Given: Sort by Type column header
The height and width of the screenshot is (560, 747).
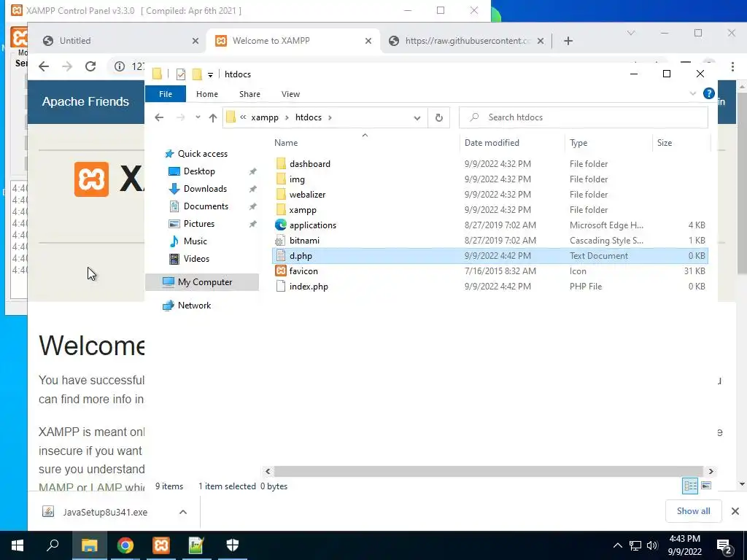Looking at the screenshot, I should pyautogui.click(x=608, y=143).
